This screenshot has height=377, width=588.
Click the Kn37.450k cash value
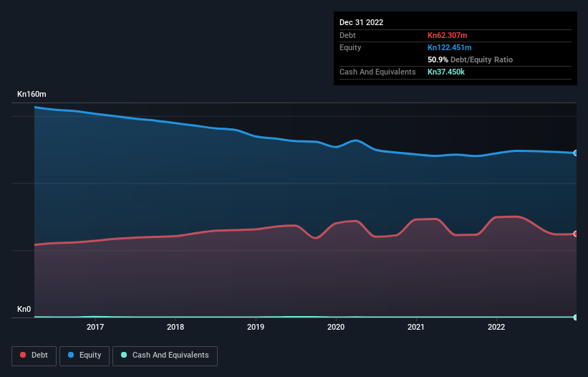point(446,72)
